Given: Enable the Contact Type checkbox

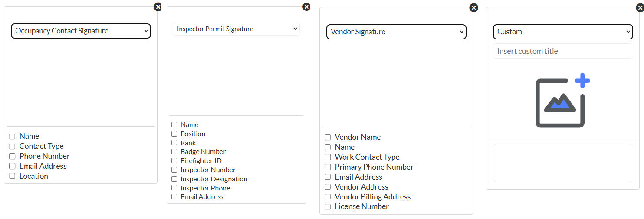Looking at the screenshot, I should point(12,146).
